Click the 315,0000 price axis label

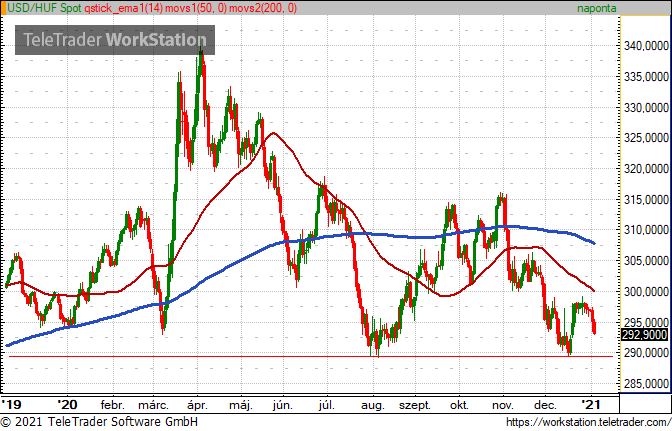click(646, 200)
